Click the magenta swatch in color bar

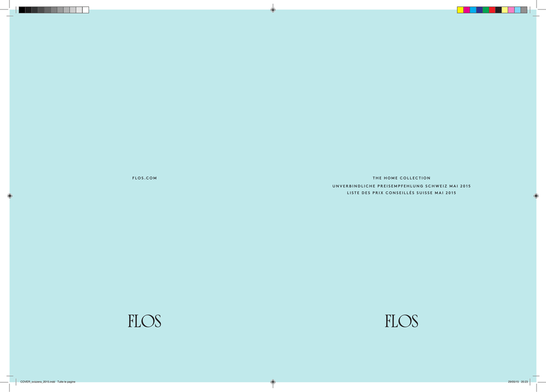(467, 10)
